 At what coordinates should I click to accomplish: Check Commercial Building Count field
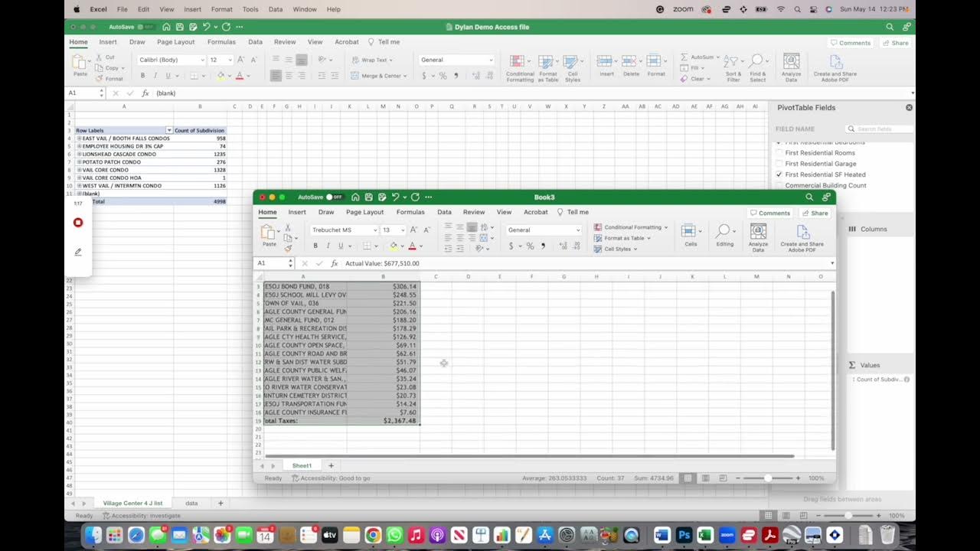pyautogui.click(x=779, y=185)
